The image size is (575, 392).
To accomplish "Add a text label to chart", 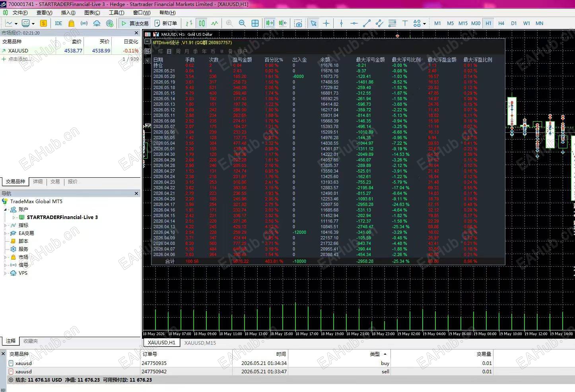I will 405,23.
